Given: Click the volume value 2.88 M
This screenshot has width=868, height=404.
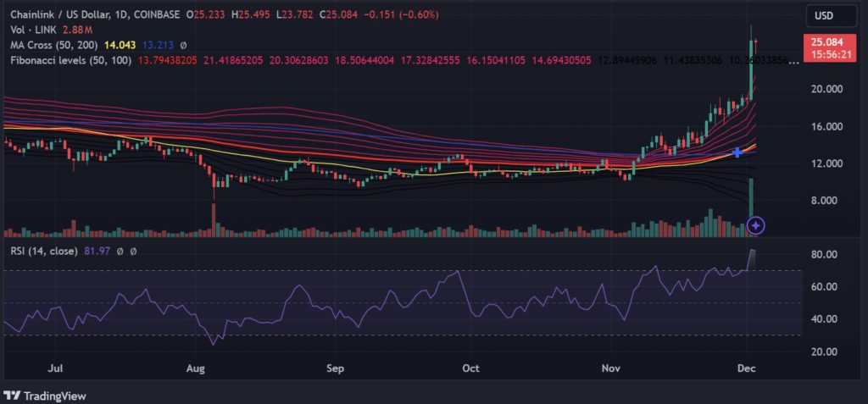Looking at the screenshot, I should pos(79,30).
